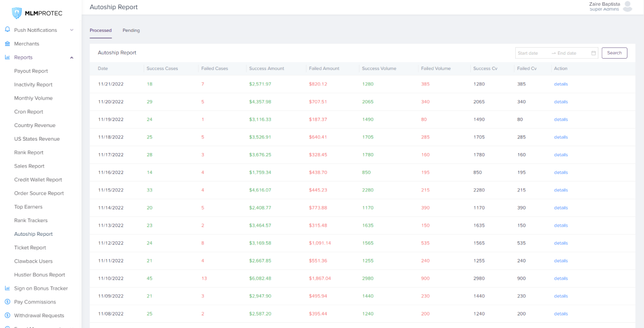The height and width of the screenshot is (328, 644).
Task: Click the Sign on Bonus Tracker icon
Action: pos(7,288)
